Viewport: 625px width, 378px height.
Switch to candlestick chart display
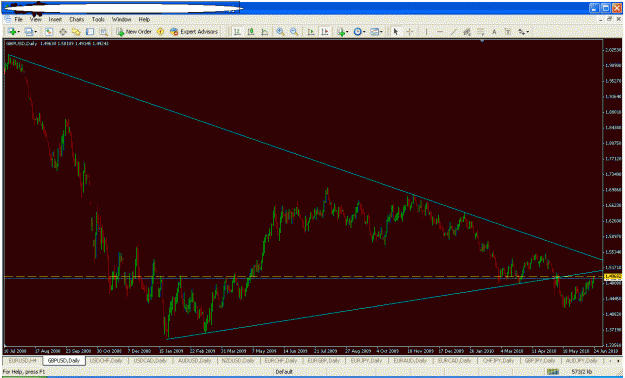(x=251, y=32)
